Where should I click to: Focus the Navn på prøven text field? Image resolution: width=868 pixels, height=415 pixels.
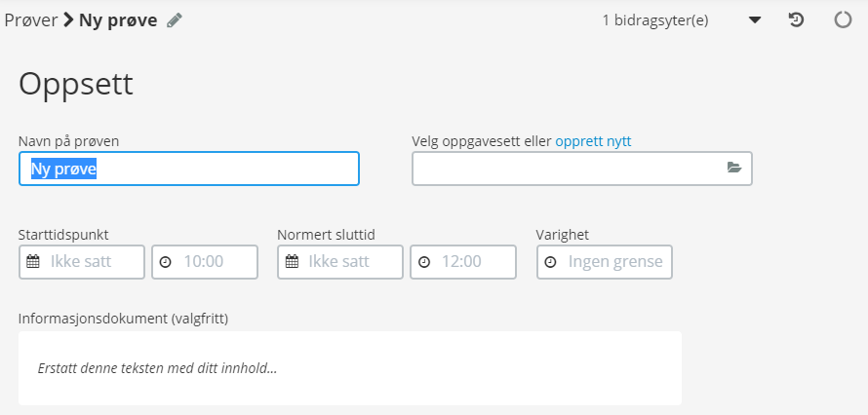pos(189,169)
